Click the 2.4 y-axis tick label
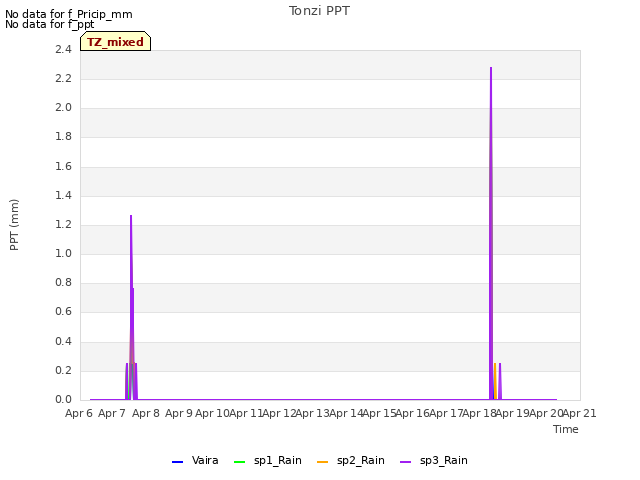The width and height of the screenshot is (640, 480). tap(63, 49)
